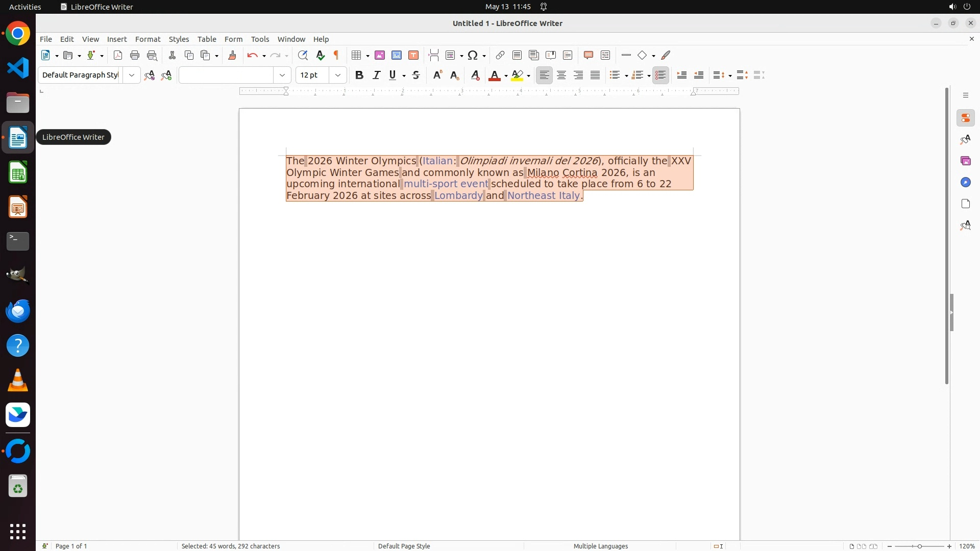Click the Lombardy hyperlink in document
The width and height of the screenshot is (980, 551).
point(458,196)
